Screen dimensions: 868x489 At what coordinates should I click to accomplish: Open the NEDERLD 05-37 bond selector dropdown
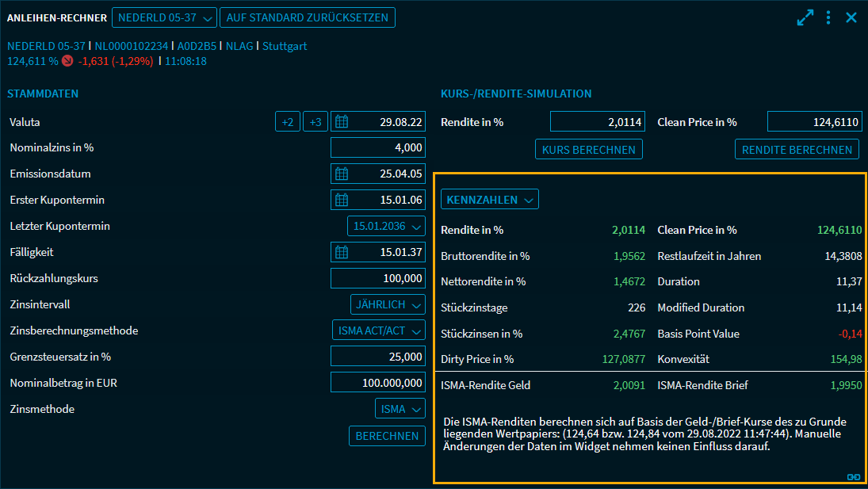tap(165, 17)
